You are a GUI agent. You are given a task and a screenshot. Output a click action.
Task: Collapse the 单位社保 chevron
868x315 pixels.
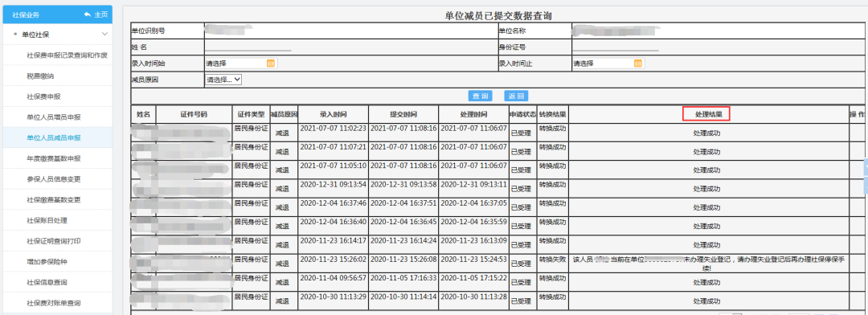tap(104, 35)
